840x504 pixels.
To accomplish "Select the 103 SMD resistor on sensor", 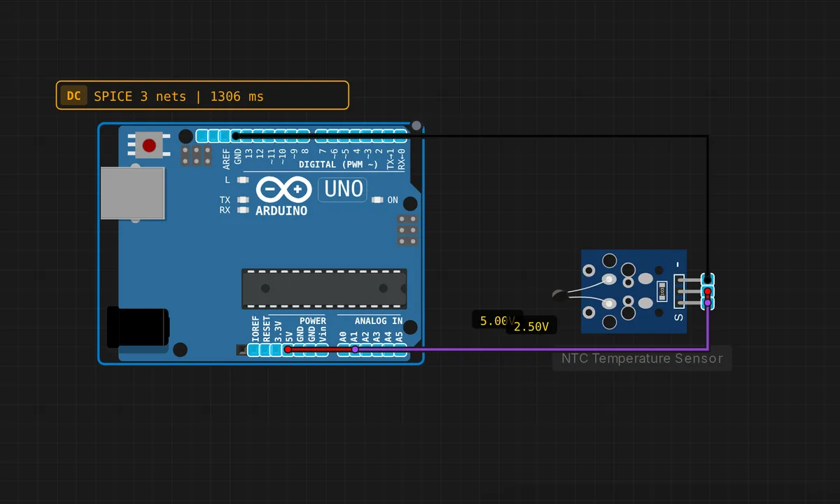I will pyautogui.click(x=662, y=290).
